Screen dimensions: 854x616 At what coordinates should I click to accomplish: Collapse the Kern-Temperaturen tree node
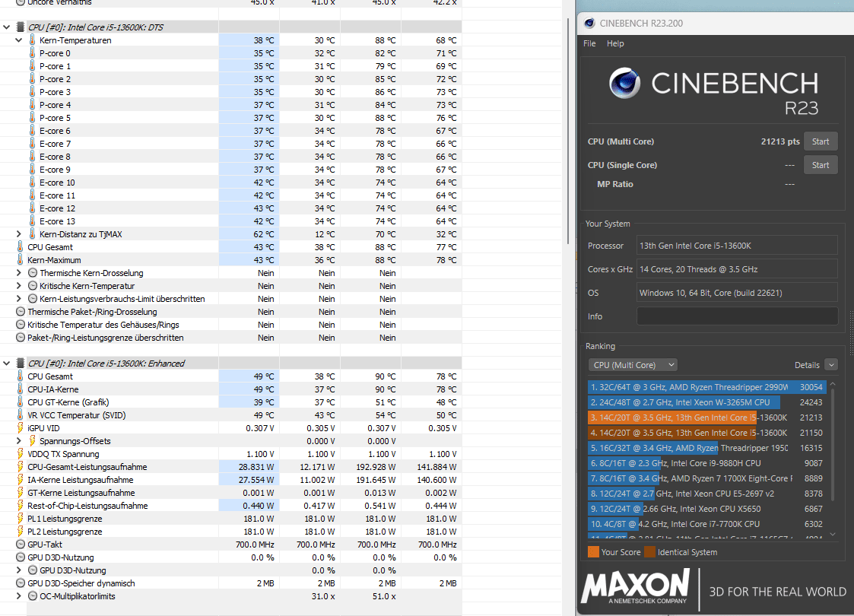(18, 40)
